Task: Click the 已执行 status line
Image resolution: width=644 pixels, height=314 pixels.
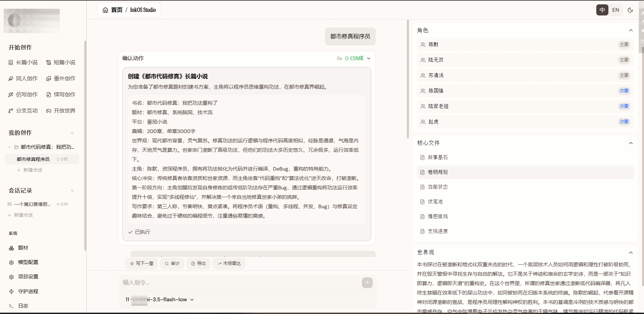Action: coord(139,232)
